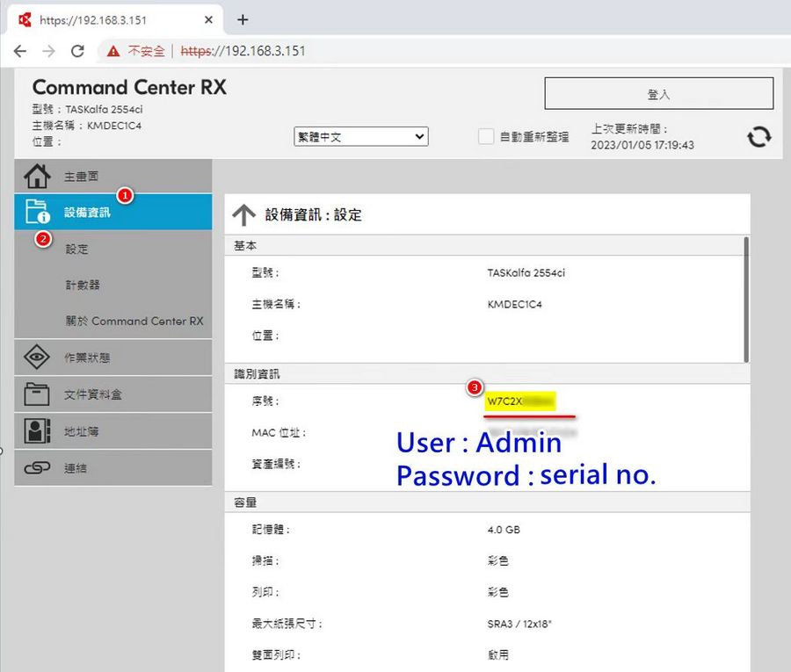The height and width of the screenshot is (672, 791).
Task: Click the 彩色 value for 列印
Action: (498, 592)
